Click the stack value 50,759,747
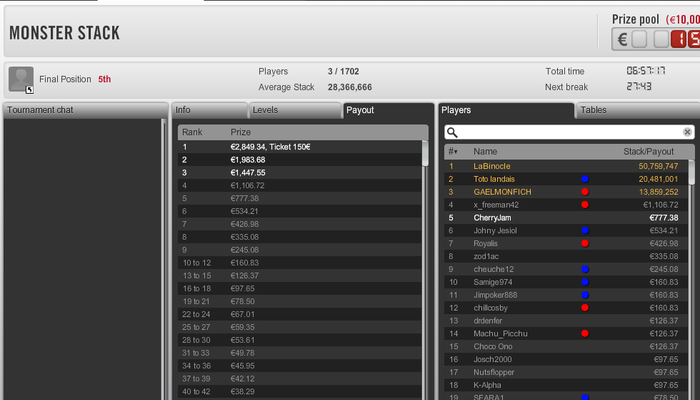This screenshot has height=400, width=700. coord(658,166)
